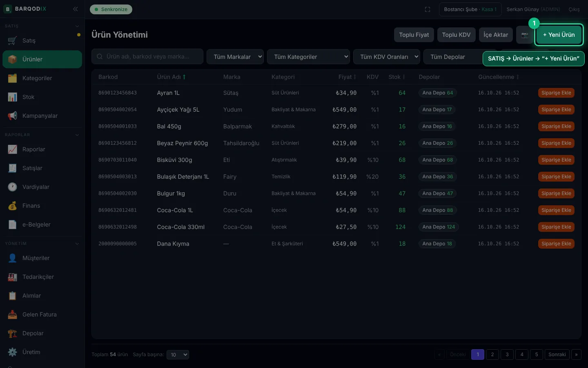Open the Tüm Markalar brand filter
Viewport: 588px width, 368px height.
(x=235, y=57)
